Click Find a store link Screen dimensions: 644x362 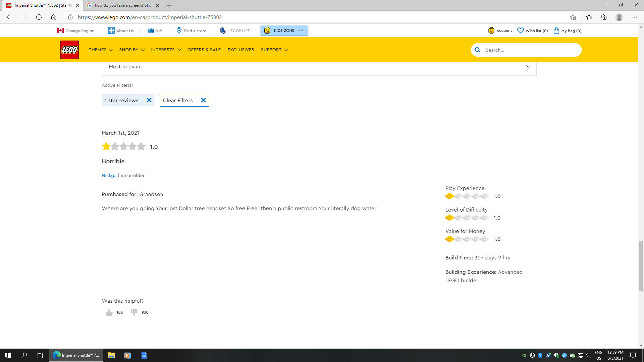(x=191, y=31)
